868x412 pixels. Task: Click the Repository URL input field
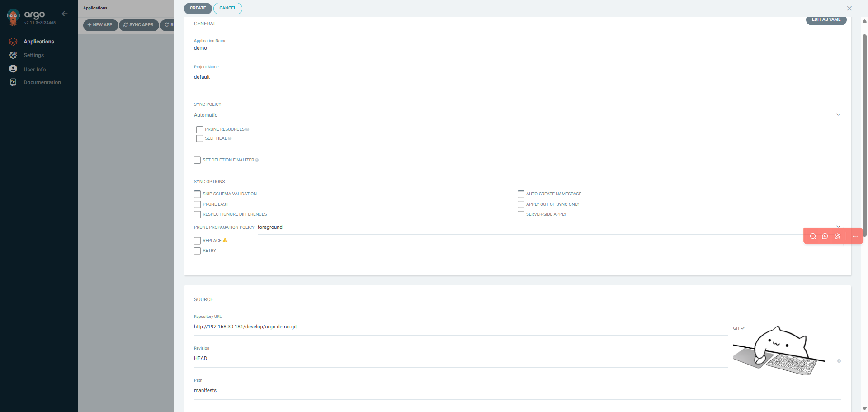click(x=461, y=327)
